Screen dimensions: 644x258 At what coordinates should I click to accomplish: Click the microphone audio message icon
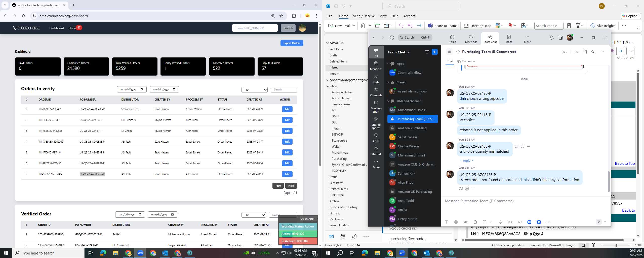point(500,222)
